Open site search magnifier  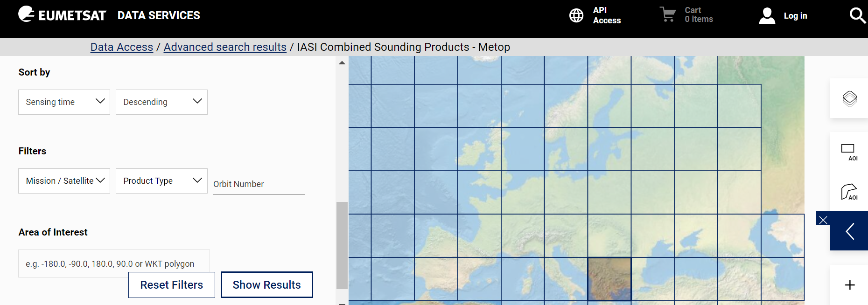(857, 15)
